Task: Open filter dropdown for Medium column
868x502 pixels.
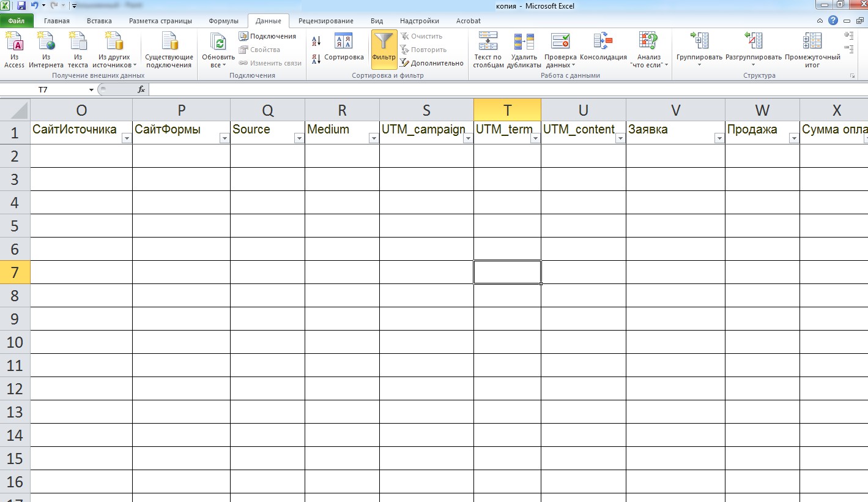Action: [374, 139]
